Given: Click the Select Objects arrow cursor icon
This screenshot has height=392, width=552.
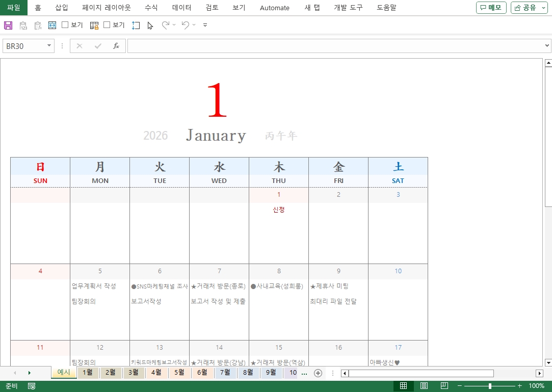Looking at the screenshot, I should (x=150, y=25).
